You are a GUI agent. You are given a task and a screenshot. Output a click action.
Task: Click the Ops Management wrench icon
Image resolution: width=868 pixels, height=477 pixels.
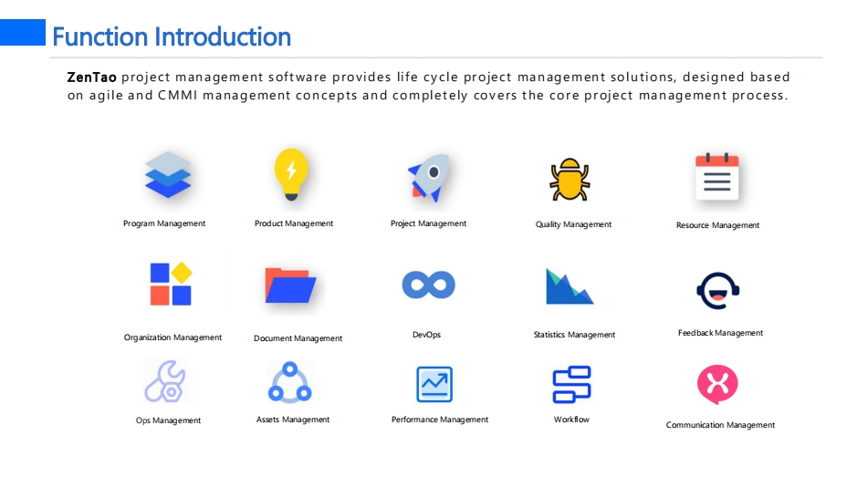click(x=165, y=381)
